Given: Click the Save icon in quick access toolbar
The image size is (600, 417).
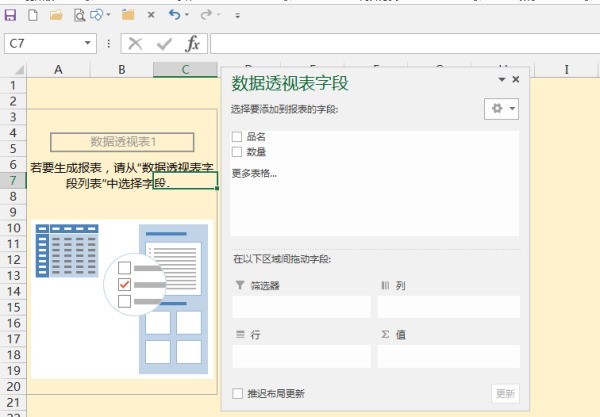Looking at the screenshot, I should [x=11, y=16].
